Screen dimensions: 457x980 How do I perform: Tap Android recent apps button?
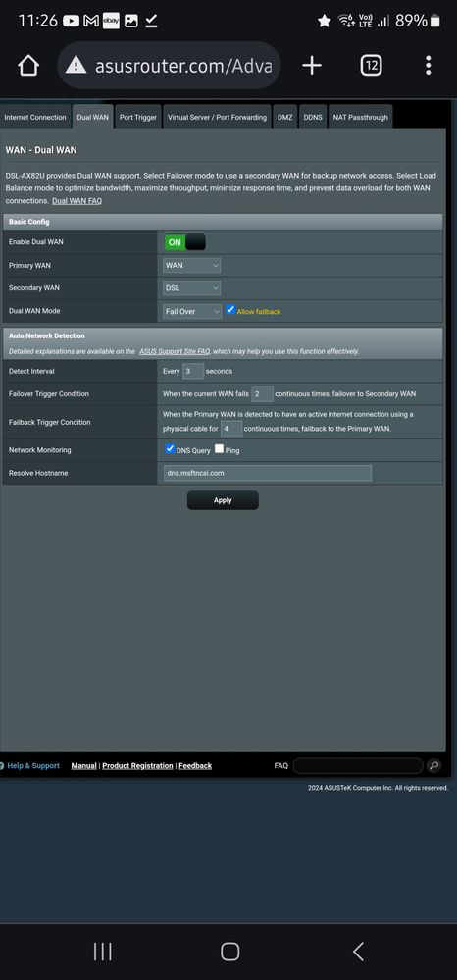click(x=103, y=952)
